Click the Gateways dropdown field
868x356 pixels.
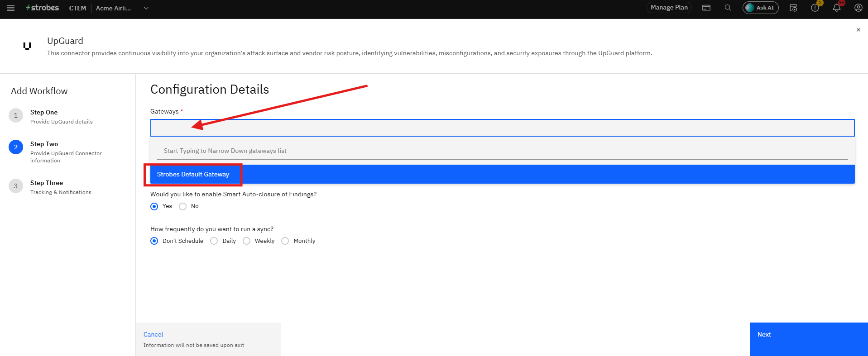[x=503, y=128]
